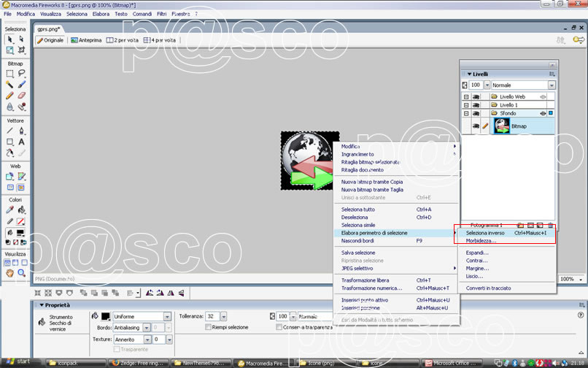Toggle visibility eye of Livello 1
588x368 pixels.
click(x=476, y=105)
